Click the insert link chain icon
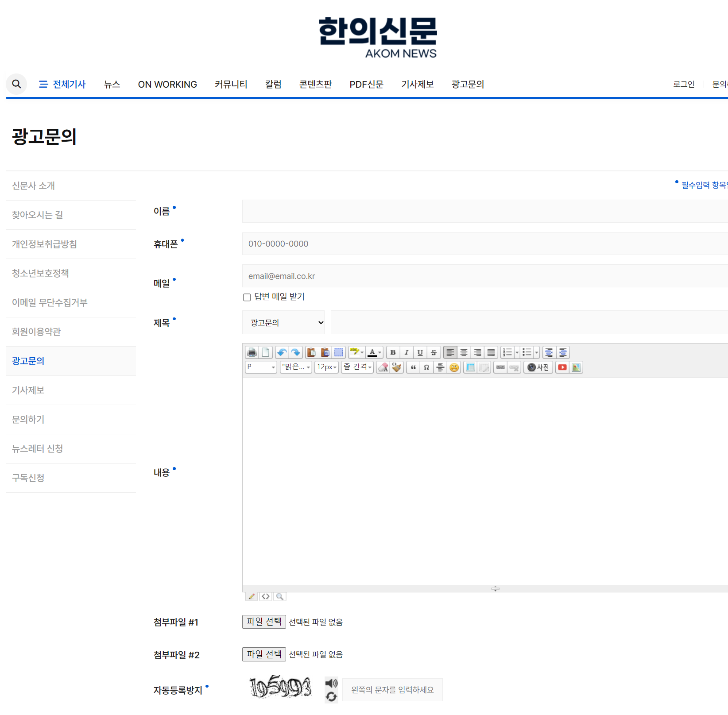Image resolution: width=728 pixels, height=715 pixels. [500, 367]
